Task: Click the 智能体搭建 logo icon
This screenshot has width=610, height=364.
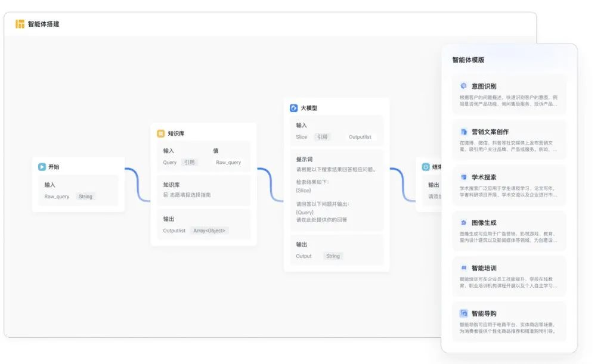Action: coord(20,24)
